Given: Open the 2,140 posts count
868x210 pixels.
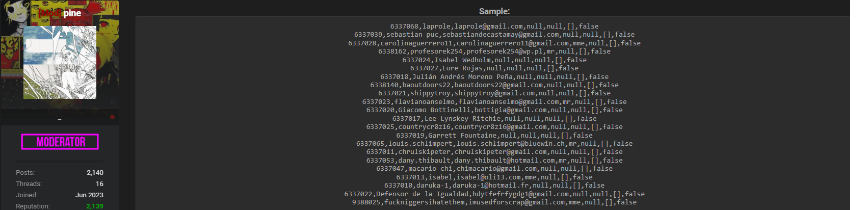Looking at the screenshot, I should [x=95, y=173].
